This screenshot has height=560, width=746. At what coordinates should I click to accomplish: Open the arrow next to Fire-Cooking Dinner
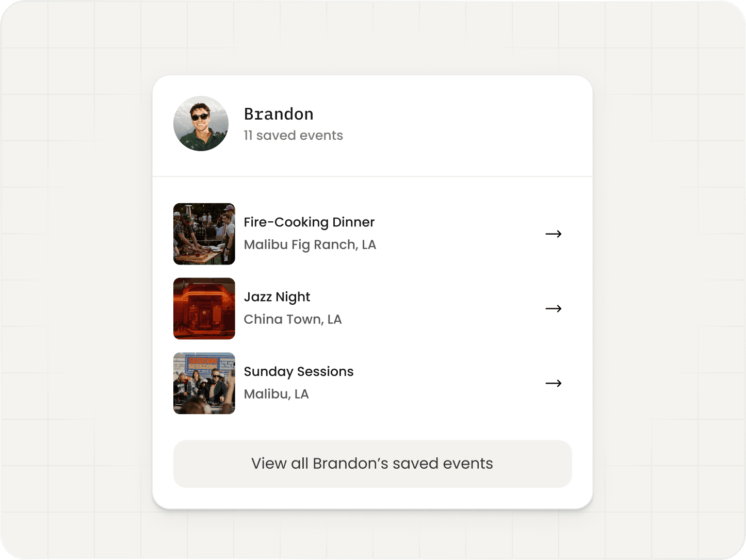[553, 234]
